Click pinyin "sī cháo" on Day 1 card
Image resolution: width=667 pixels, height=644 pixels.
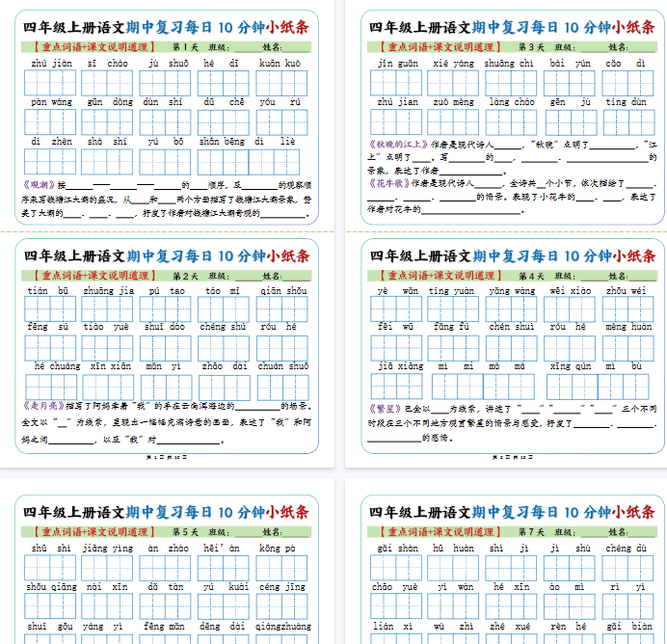coord(108,64)
